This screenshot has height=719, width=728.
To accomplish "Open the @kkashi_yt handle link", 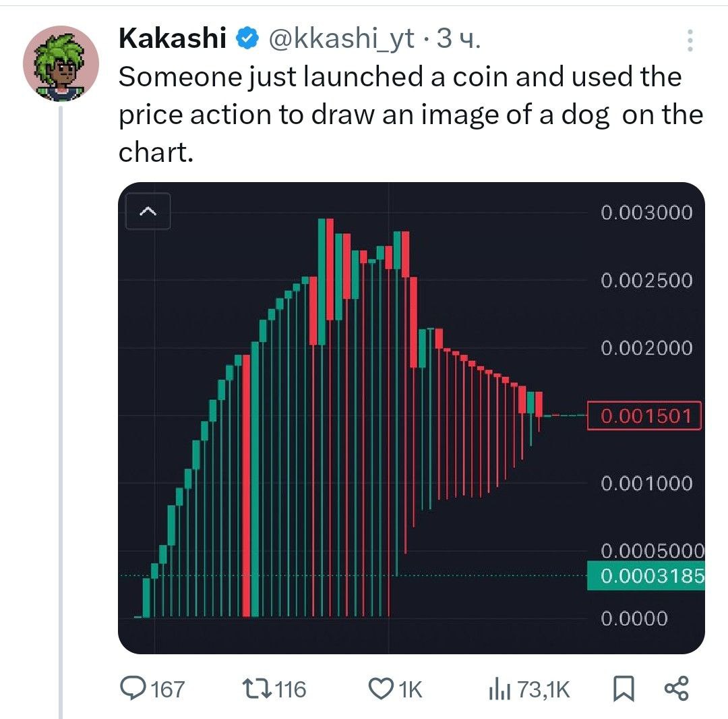I will click(x=341, y=38).
